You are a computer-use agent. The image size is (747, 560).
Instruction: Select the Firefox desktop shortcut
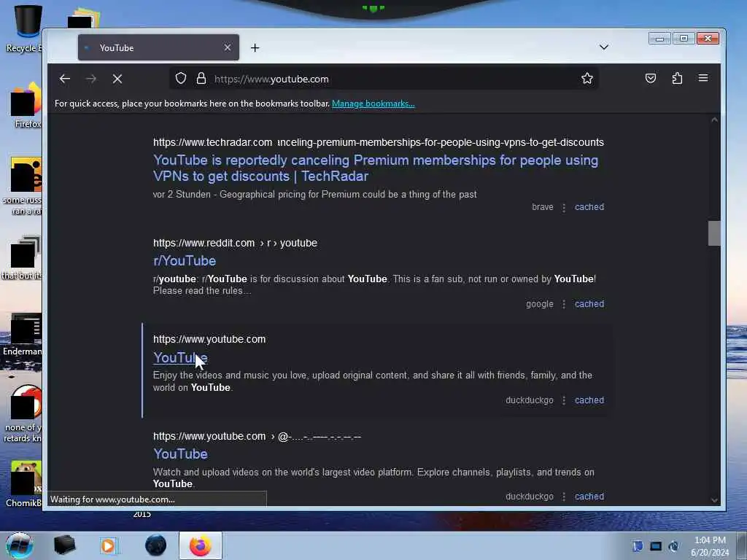[x=26, y=106]
